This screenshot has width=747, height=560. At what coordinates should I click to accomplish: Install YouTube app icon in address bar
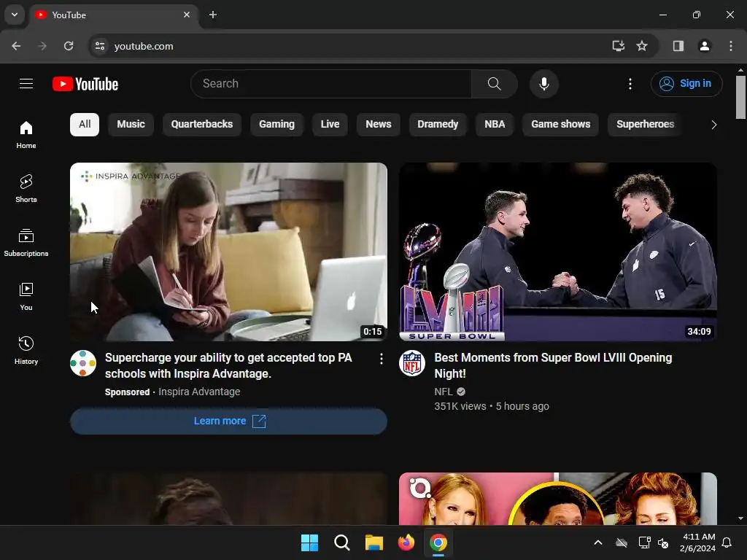(618, 46)
